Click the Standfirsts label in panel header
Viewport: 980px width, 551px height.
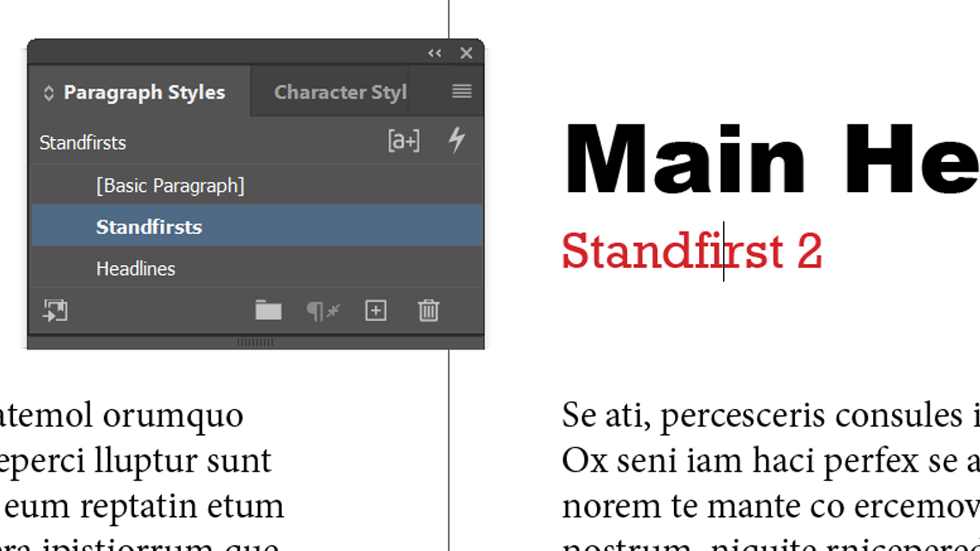83,143
